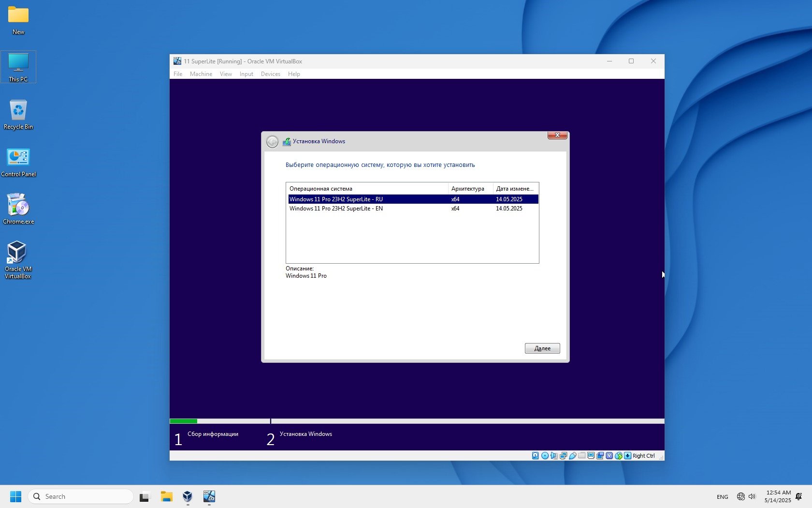Select Windows 11 Pro 23H2 SuperLite - RU
The width and height of the screenshot is (812, 508).
(336, 199)
